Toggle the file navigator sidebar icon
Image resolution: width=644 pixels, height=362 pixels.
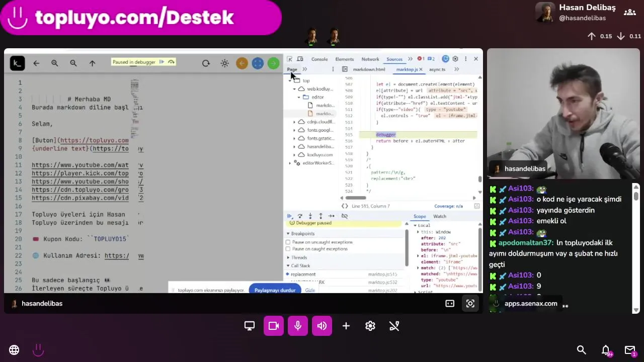(345, 69)
